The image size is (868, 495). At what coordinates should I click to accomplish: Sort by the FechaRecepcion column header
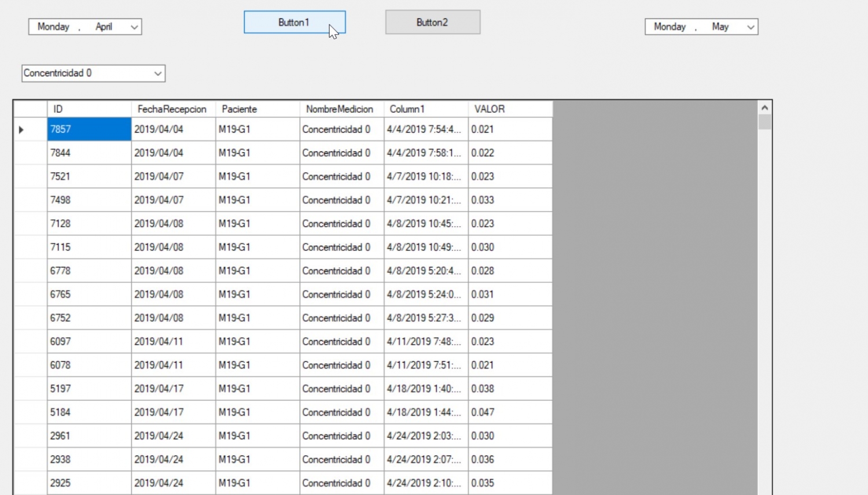pyautogui.click(x=174, y=109)
